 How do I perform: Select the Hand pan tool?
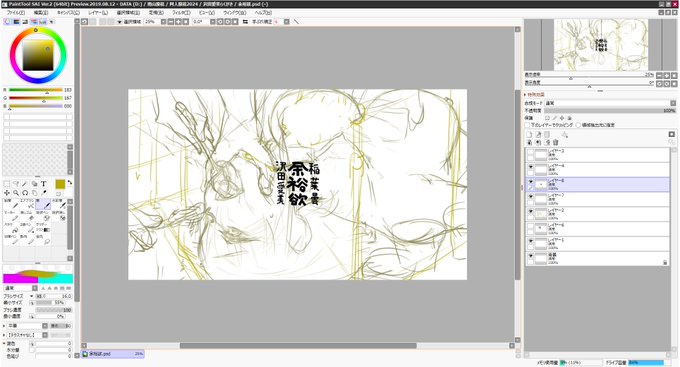click(x=34, y=193)
